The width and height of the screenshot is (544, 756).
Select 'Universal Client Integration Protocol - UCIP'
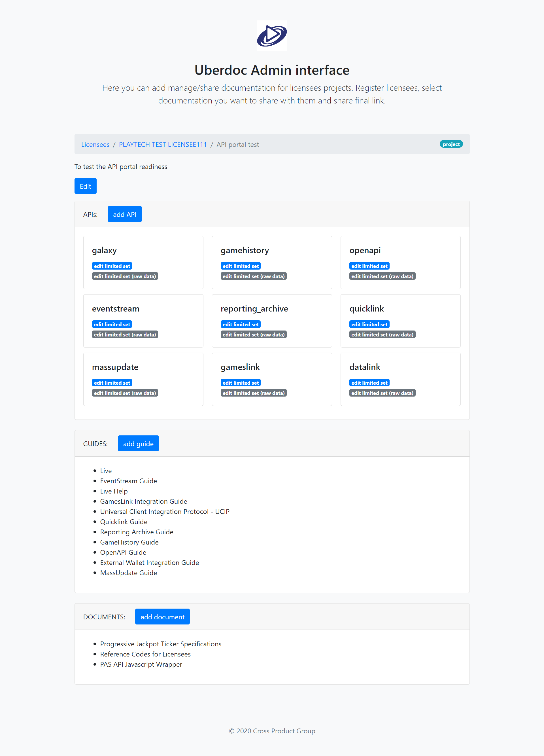165,511
